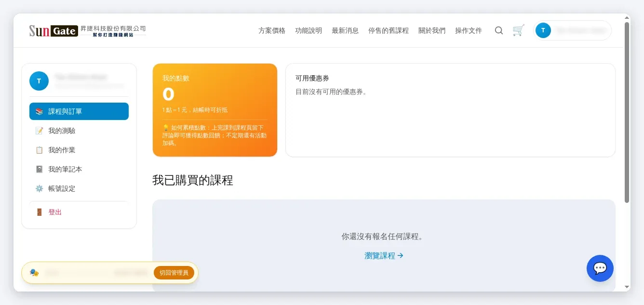The width and height of the screenshot is (644, 305).
Task: Select 課程與訂單 in the sidebar
Action: pos(79,111)
